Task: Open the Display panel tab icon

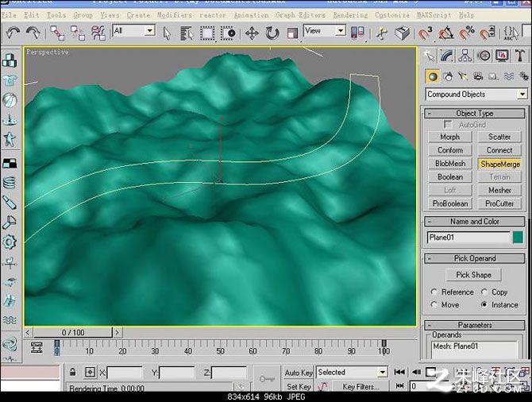Action: click(502, 56)
